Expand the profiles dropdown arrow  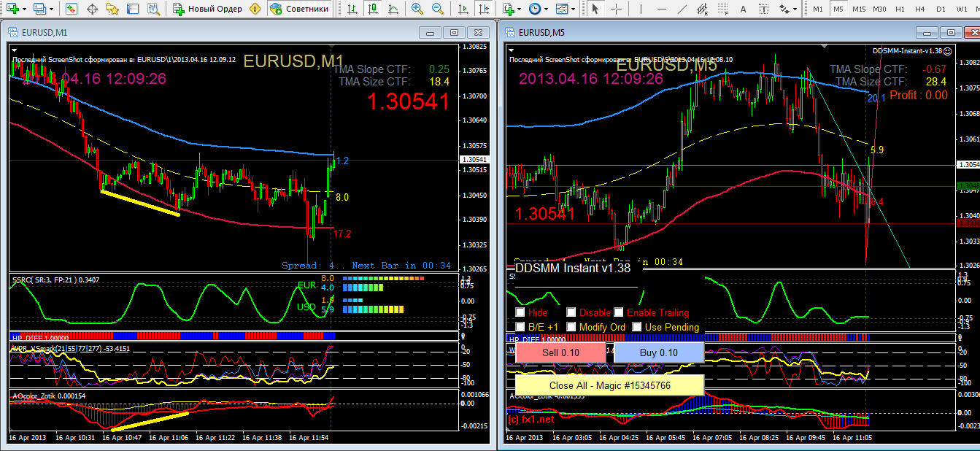tap(51, 9)
